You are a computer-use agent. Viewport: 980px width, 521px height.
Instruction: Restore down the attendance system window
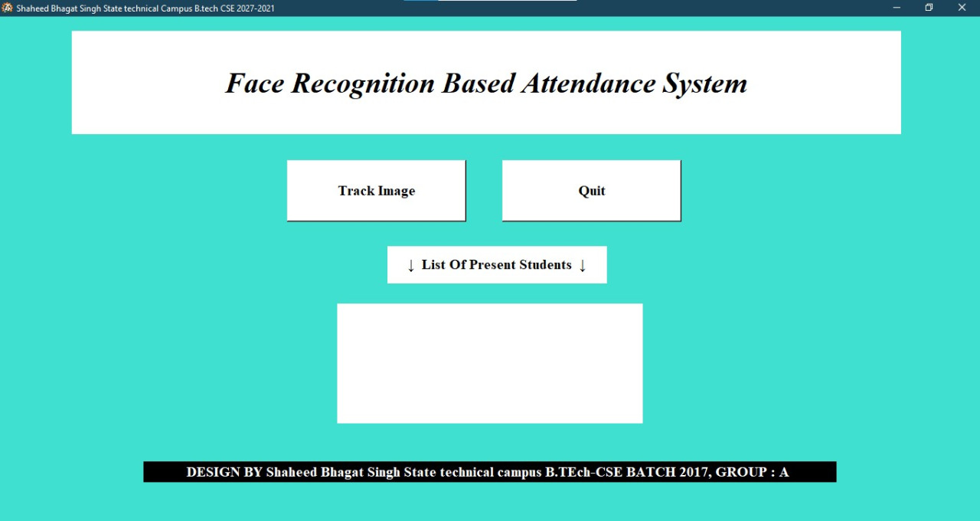pyautogui.click(x=928, y=8)
